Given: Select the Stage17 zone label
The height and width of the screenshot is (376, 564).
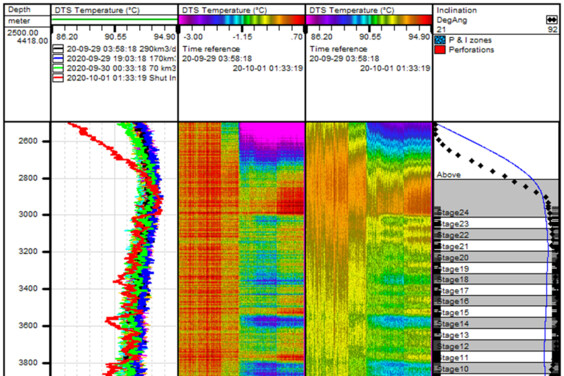Looking at the screenshot, I should point(452,290).
